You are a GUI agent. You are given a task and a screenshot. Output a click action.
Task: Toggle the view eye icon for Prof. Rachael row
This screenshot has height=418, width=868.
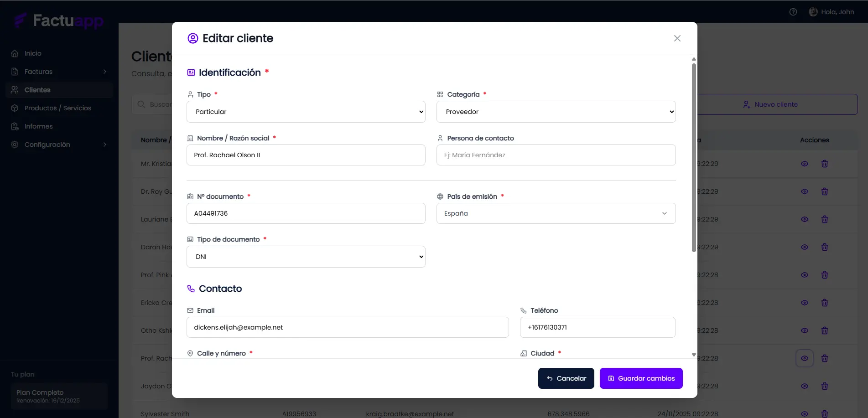coord(805,358)
